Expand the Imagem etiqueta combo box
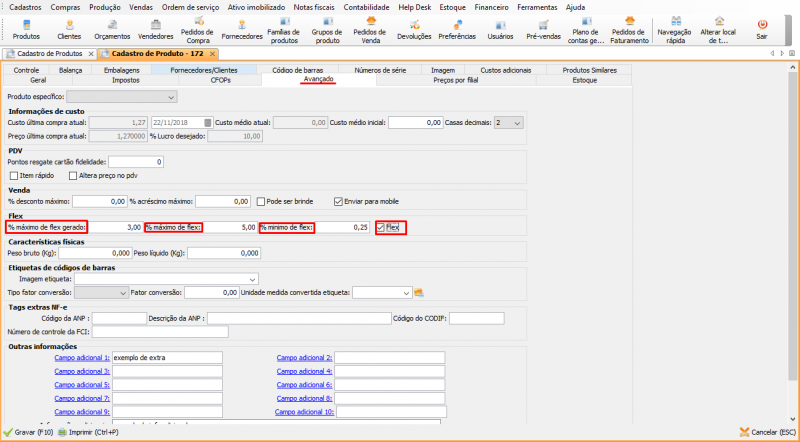Image resolution: width=800 pixels, height=442 pixels. [x=251, y=279]
